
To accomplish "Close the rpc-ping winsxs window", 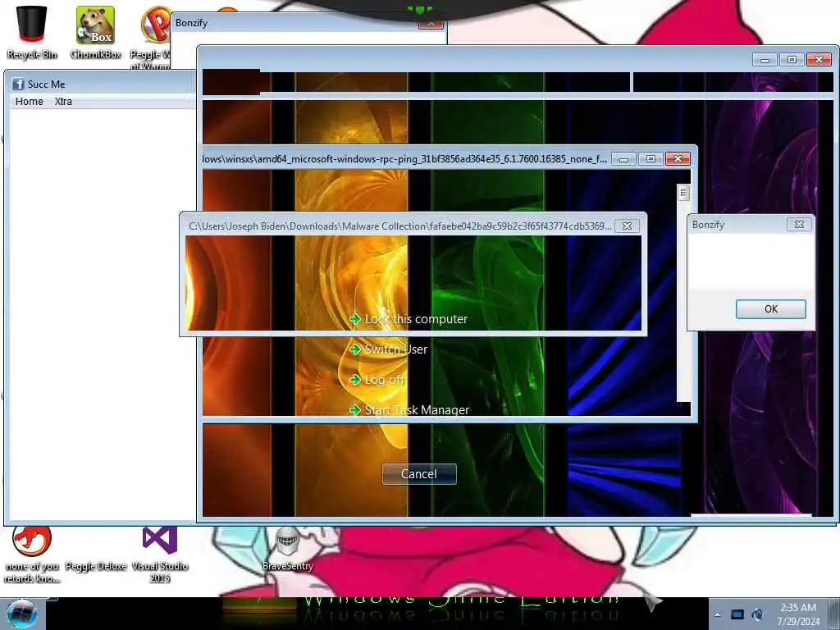I will click(678, 158).
